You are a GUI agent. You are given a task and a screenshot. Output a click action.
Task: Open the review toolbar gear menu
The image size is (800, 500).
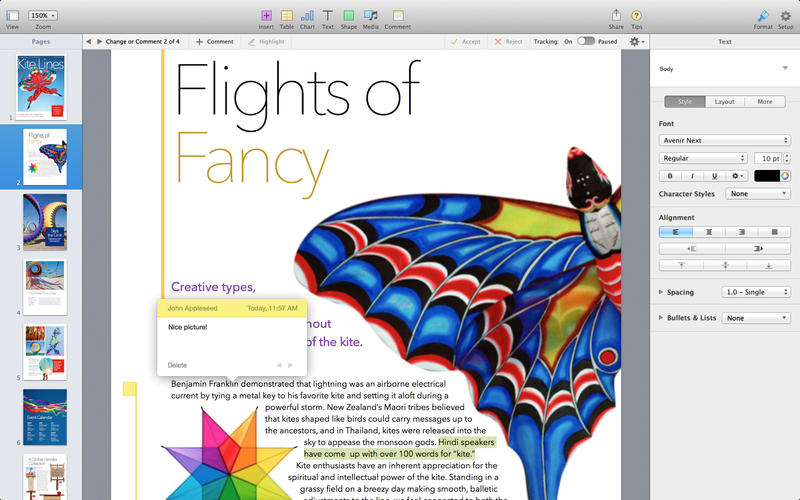(x=636, y=41)
